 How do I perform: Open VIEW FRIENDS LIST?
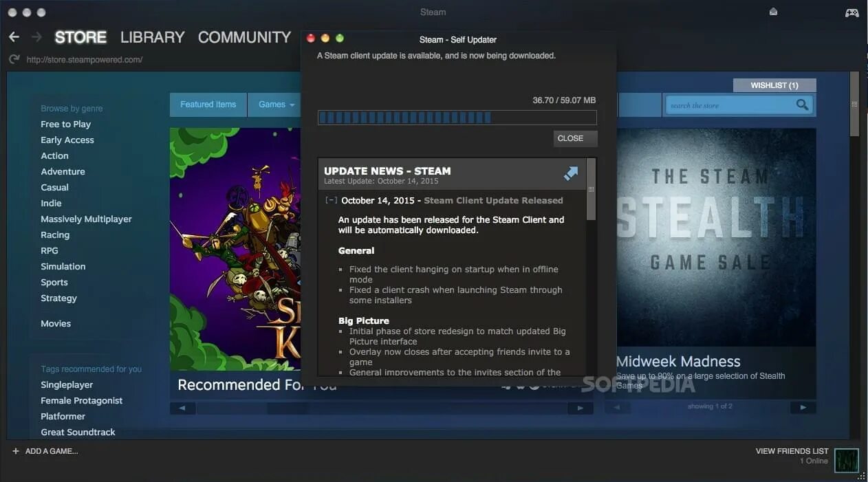[x=792, y=451]
